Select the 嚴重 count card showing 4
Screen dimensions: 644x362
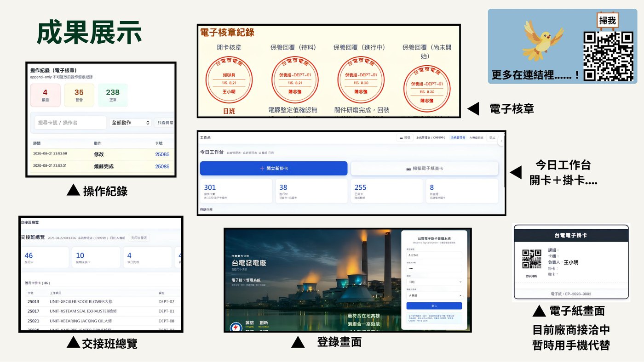click(x=45, y=95)
